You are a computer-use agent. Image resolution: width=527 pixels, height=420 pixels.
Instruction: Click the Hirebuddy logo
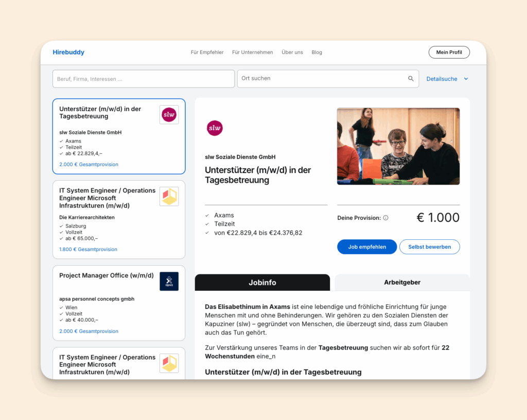[68, 52]
